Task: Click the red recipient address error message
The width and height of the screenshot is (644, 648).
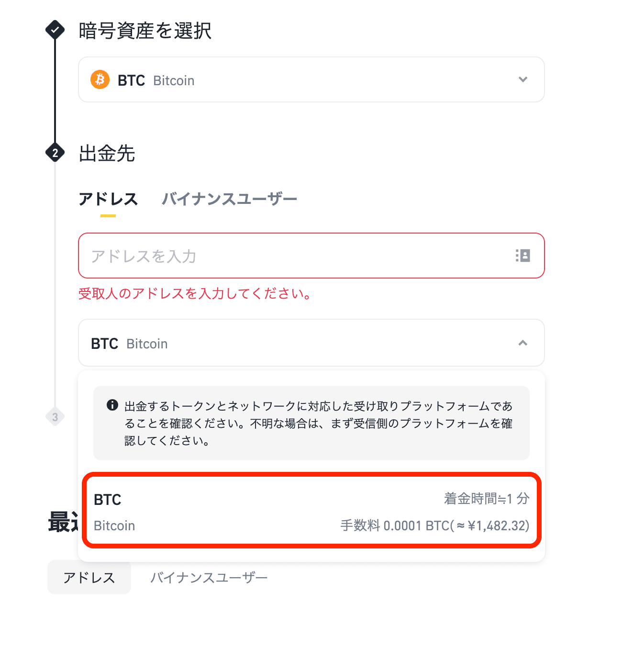Action: 195,294
